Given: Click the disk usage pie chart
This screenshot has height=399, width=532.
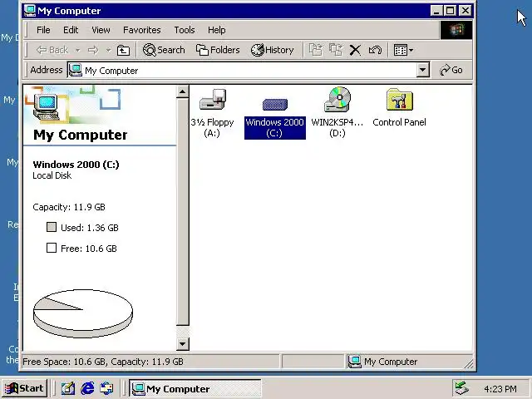Looking at the screenshot, I should pyautogui.click(x=83, y=313).
